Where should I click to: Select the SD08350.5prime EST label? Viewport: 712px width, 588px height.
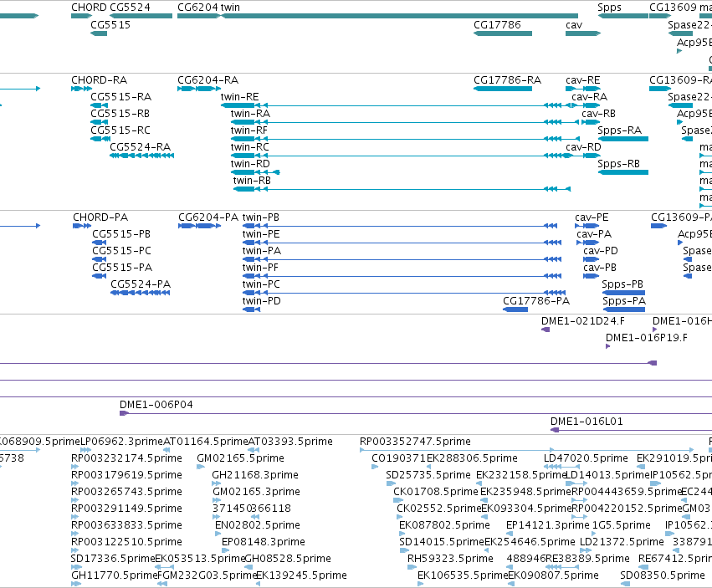(x=663, y=575)
